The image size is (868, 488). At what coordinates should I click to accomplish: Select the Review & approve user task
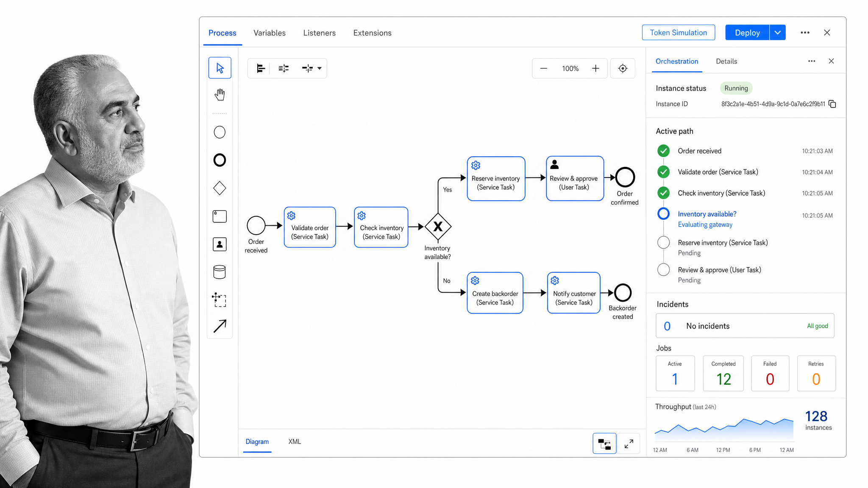tap(575, 178)
